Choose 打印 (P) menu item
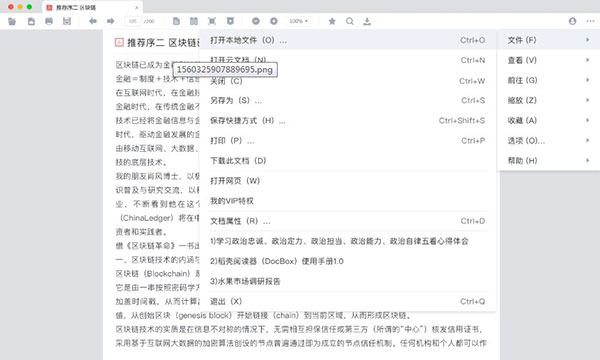Screen dimensions: 600x360 347,141
